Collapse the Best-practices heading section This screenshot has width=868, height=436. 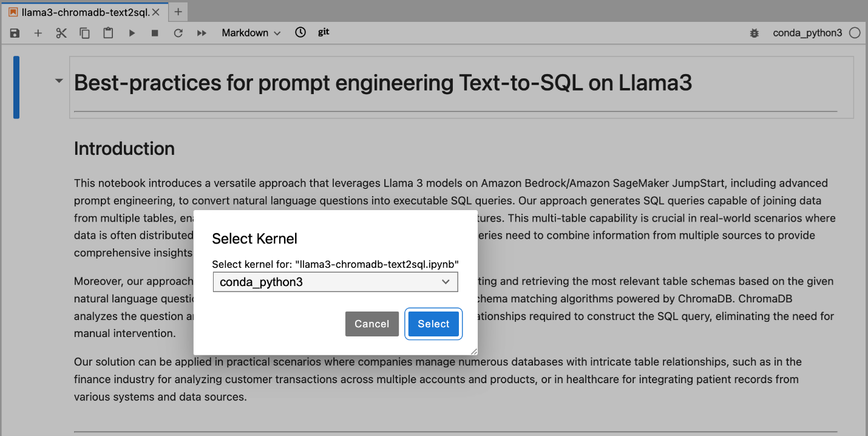coord(59,81)
